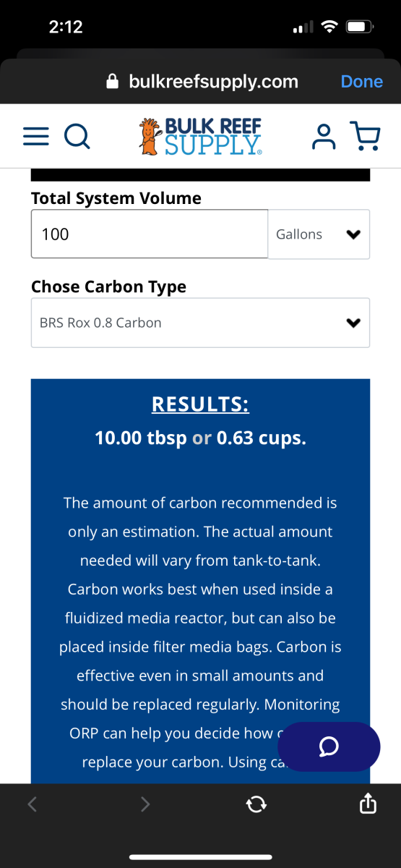
Task: Select the BRS Rox 0.8 Carbon option field
Action: click(200, 323)
